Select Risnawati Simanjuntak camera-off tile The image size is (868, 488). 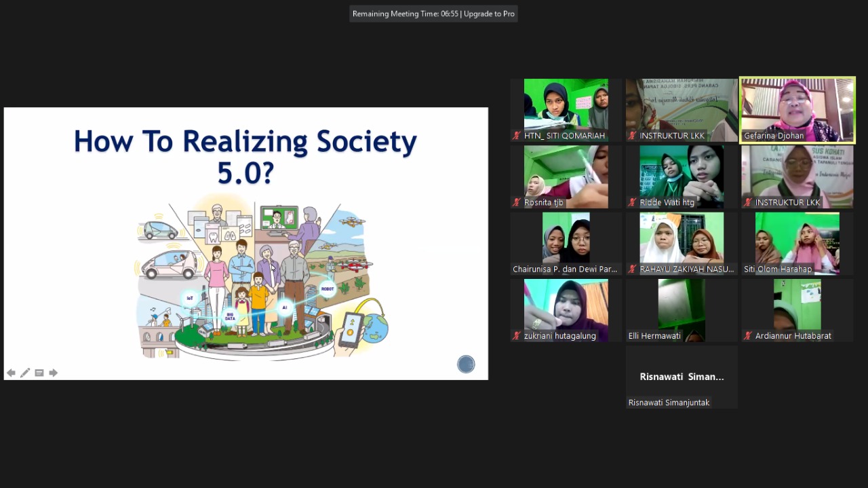(682, 377)
